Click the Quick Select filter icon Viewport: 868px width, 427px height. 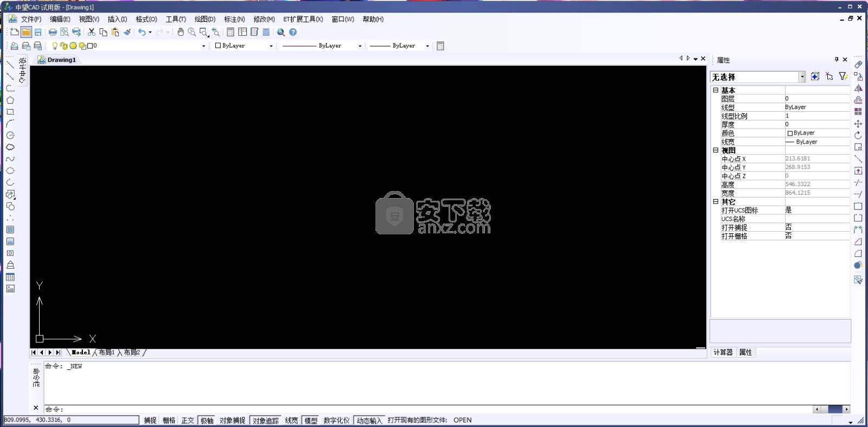[843, 77]
